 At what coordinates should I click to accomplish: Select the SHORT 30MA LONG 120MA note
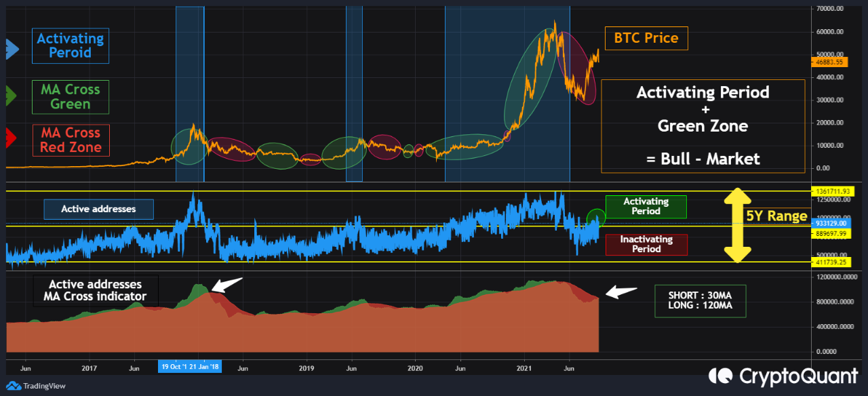click(x=701, y=300)
